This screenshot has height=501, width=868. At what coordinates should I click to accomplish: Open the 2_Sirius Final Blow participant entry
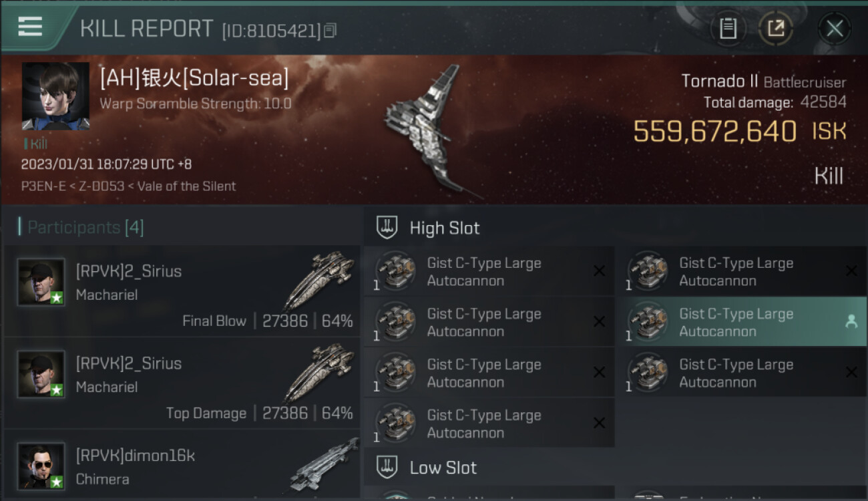[182, 291]
